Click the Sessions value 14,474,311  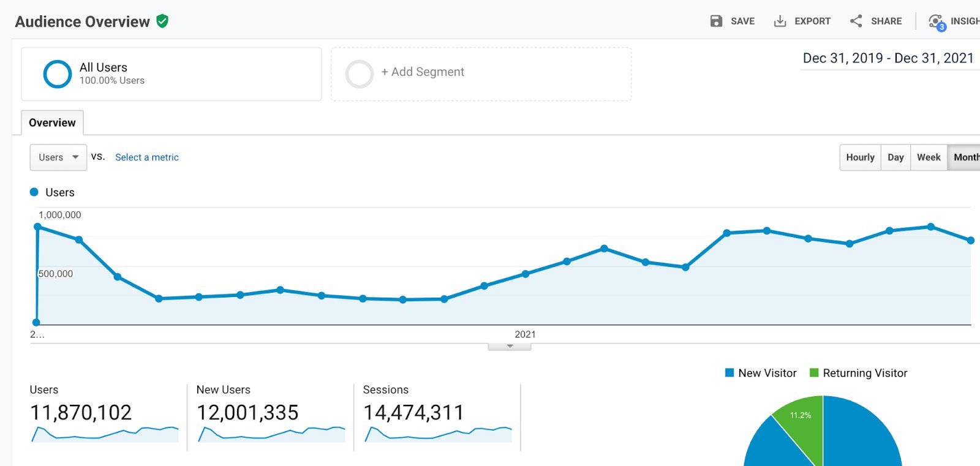(x=413, y=413)
